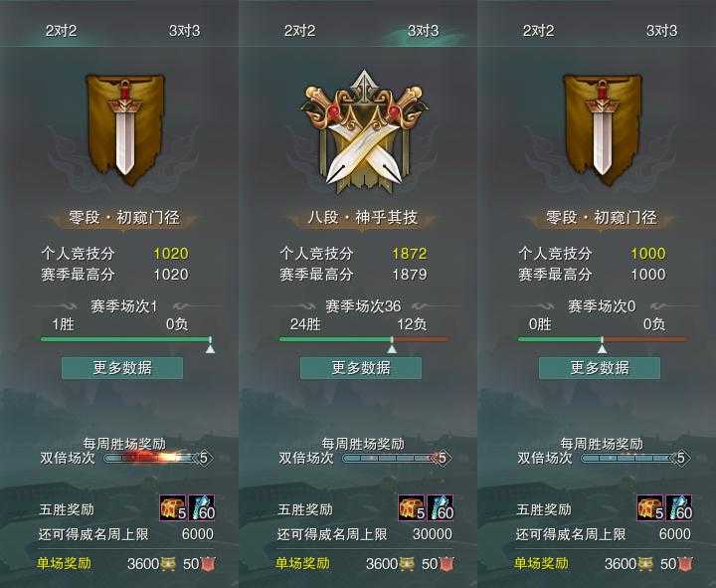Image resolution: width=716 pixels, height=588 pixels.
Task: Tap the treasure chest reward icon in middle panel
Action: point(412,507)
